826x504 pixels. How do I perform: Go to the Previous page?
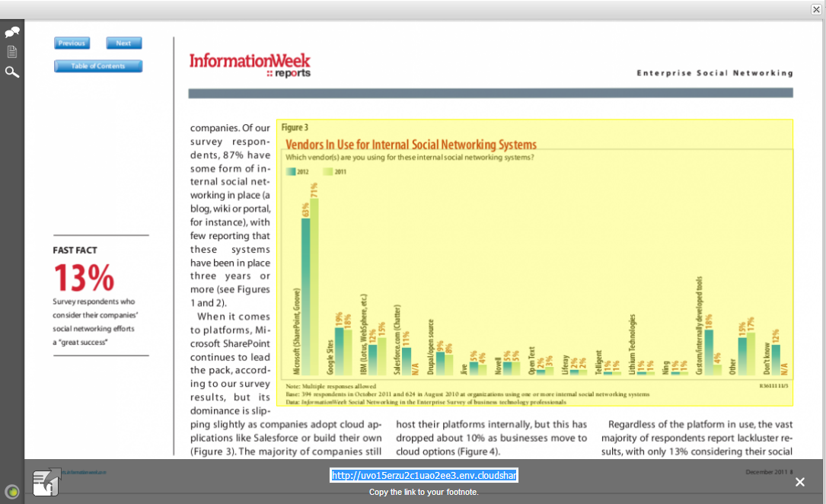tap(72, 43)
